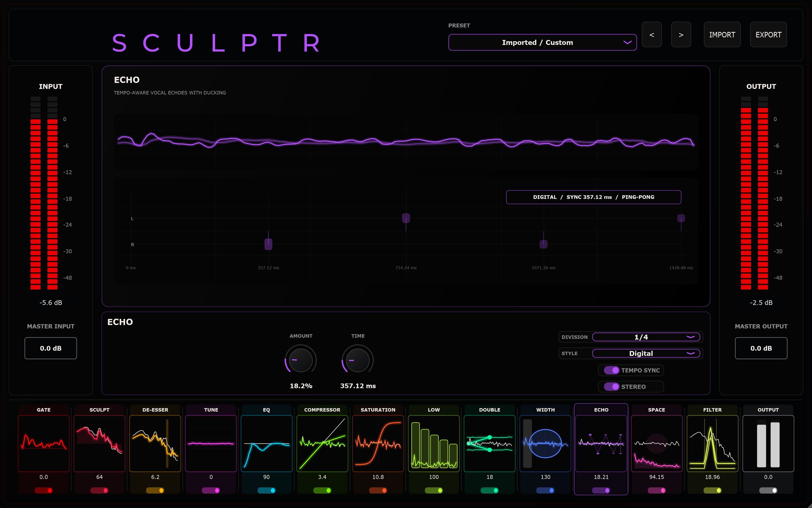Image resolution: width=812 pixels, height=508 pixels.
Task: Toggle the Sculpt module power switch
Action: 99,491
